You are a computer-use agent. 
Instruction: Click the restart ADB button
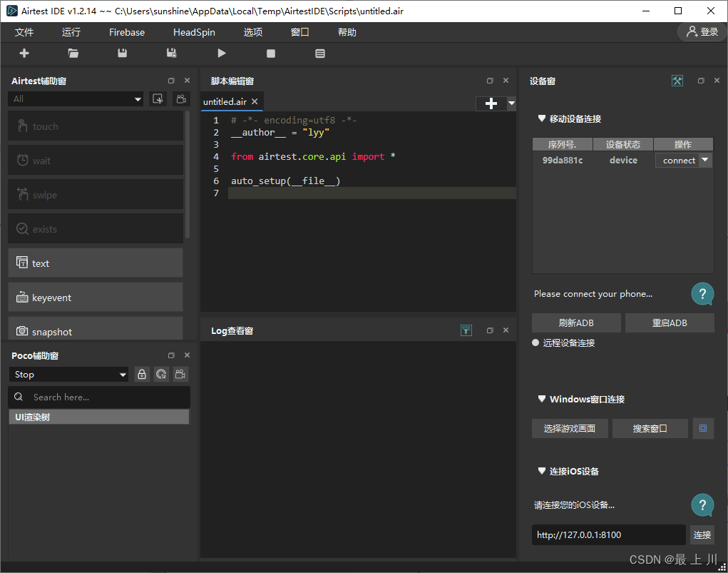[670, 323]
